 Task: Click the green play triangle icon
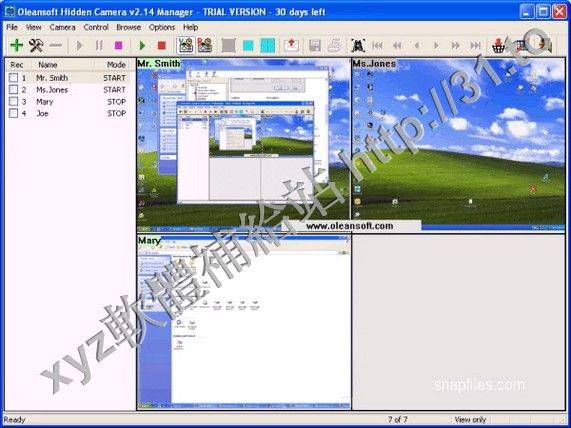[142, 45]
